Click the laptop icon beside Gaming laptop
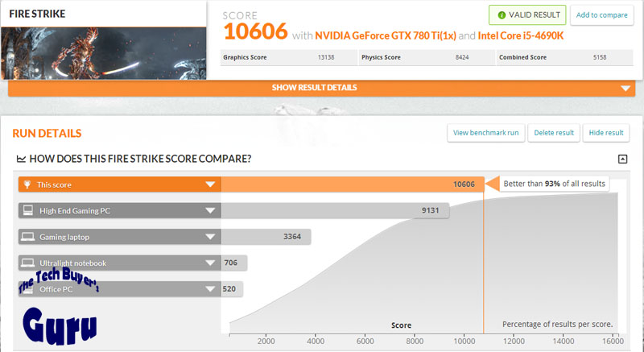The image size is (644, 352). [x=27, y=237]
